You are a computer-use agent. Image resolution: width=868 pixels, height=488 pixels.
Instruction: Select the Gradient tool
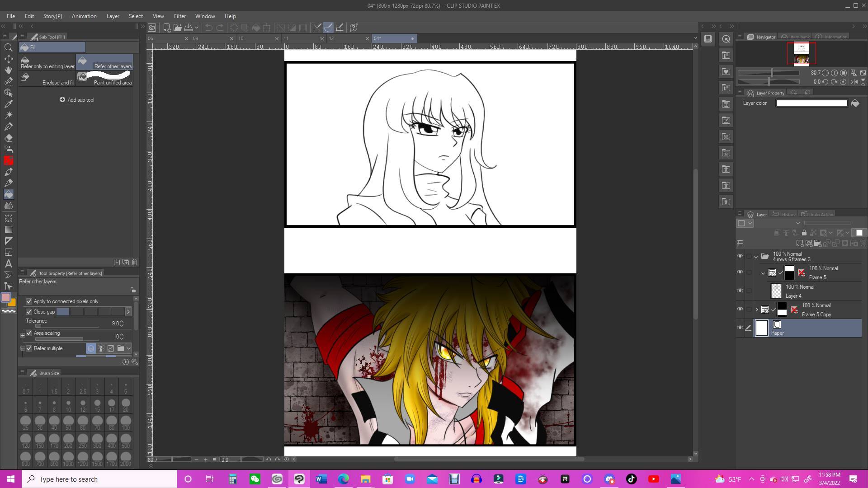pos(8,230)
